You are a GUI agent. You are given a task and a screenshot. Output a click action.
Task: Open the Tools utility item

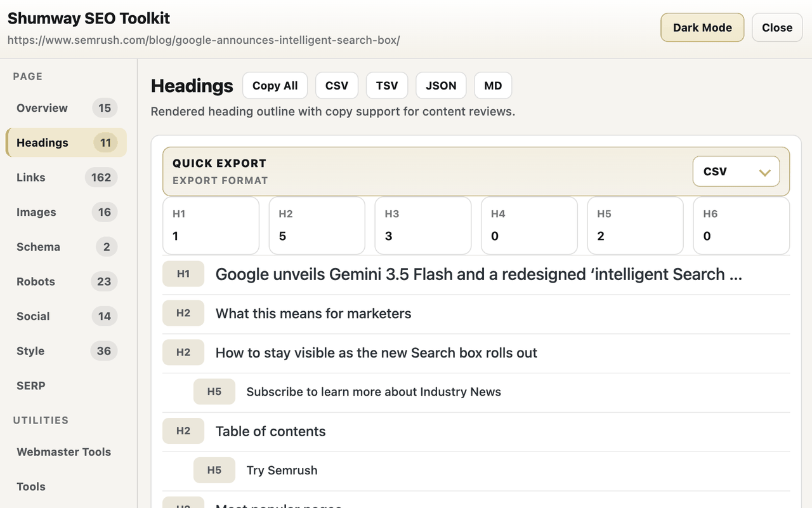tap(66, 487)
